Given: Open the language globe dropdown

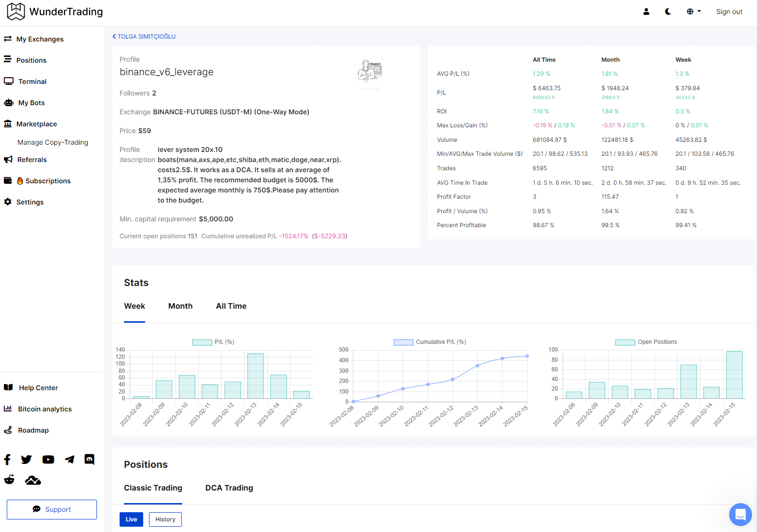Looking at the screenshot, I should click(x=693, y=12).
